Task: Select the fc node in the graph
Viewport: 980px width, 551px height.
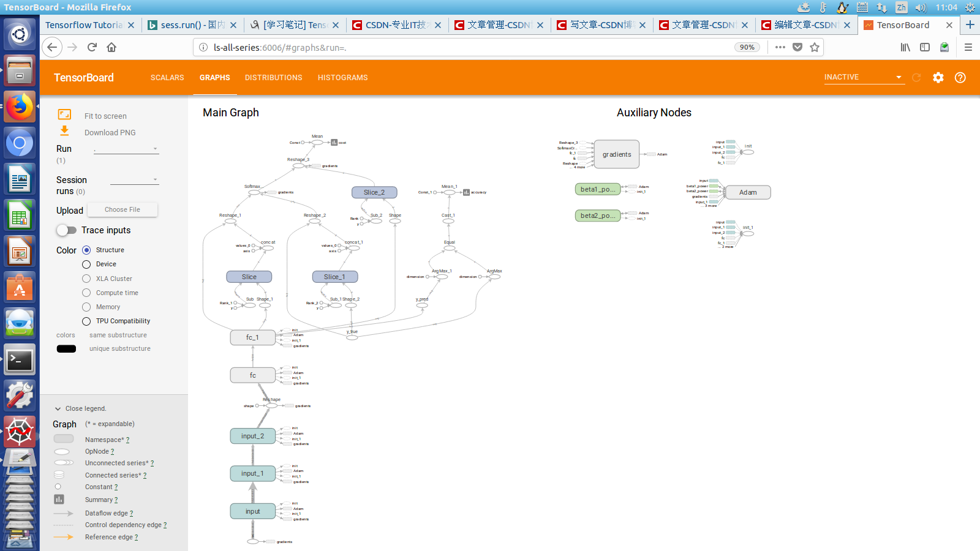Action: [252, 375]
